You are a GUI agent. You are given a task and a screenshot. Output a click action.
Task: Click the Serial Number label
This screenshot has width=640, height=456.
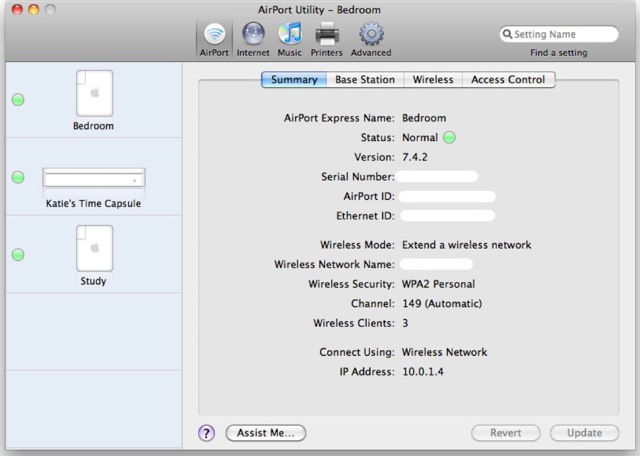[358, 177]
